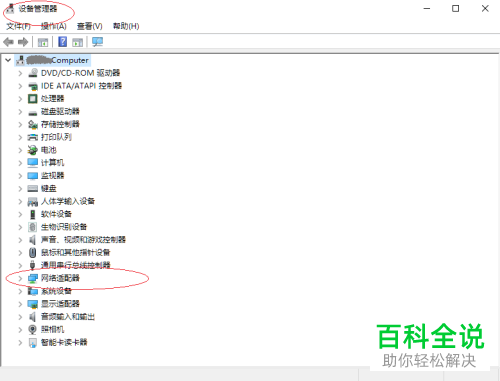Click the update driver toolbar icon
Screen dimensions: 500x381
click(x=78, y=42)
